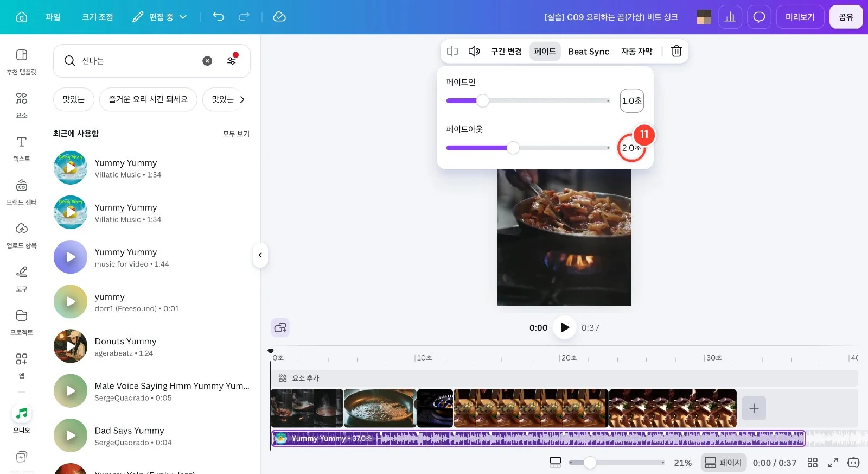The width and height of the screenshot is (868, 474).
Task: Open 크기 조정 menu
Action: [x=98, y=17]
